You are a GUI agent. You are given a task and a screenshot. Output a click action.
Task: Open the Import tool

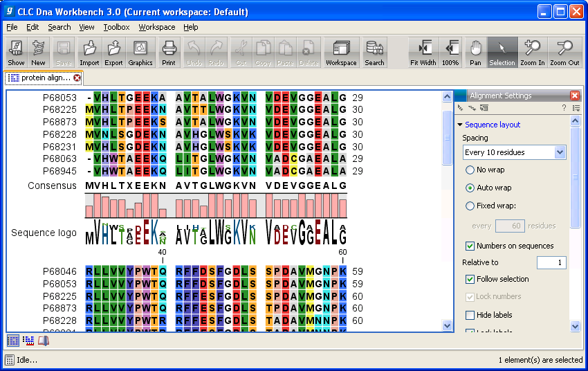point(89,53)
